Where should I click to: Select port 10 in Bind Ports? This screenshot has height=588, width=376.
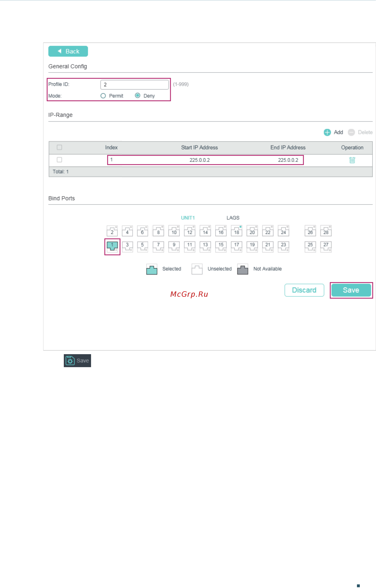[174, 231]
